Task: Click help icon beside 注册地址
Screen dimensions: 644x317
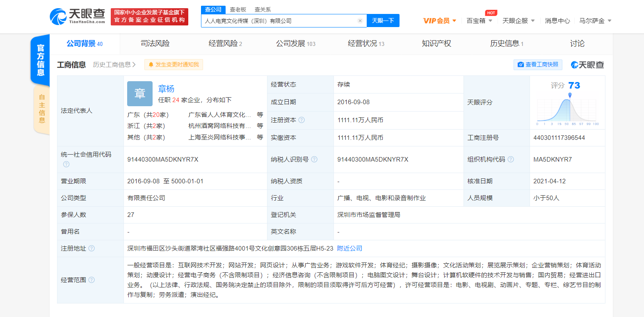Action: pos(91,249)
